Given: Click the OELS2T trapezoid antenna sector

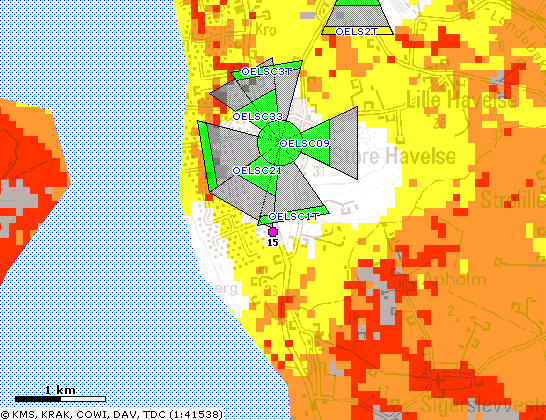Looking at the screenshot, I should coord(357,17).
